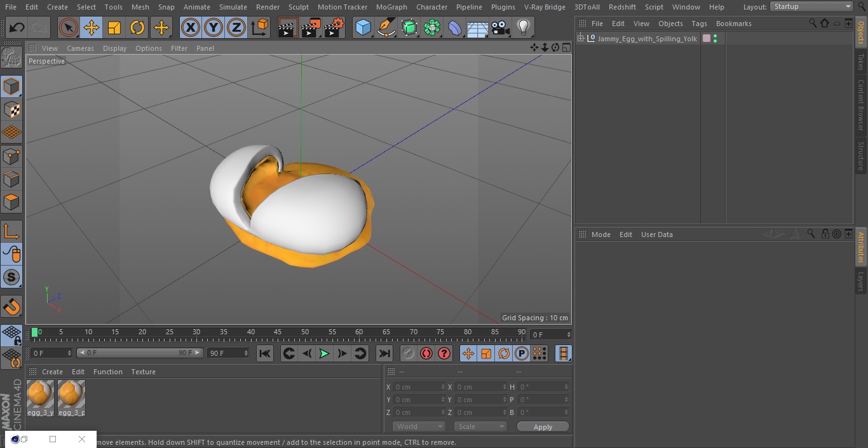Add a Cube primitive object
Screen dimensions: 868x448
pyautogui.click(x=363, y=27)
